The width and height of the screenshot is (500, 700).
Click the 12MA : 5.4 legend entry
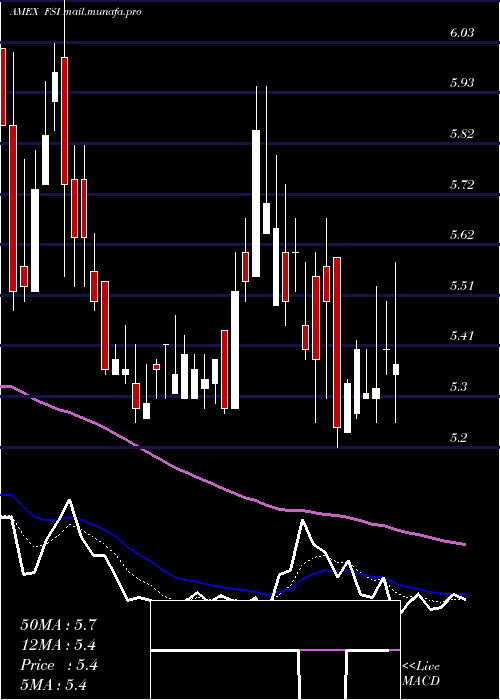click(x=58, y=645)
